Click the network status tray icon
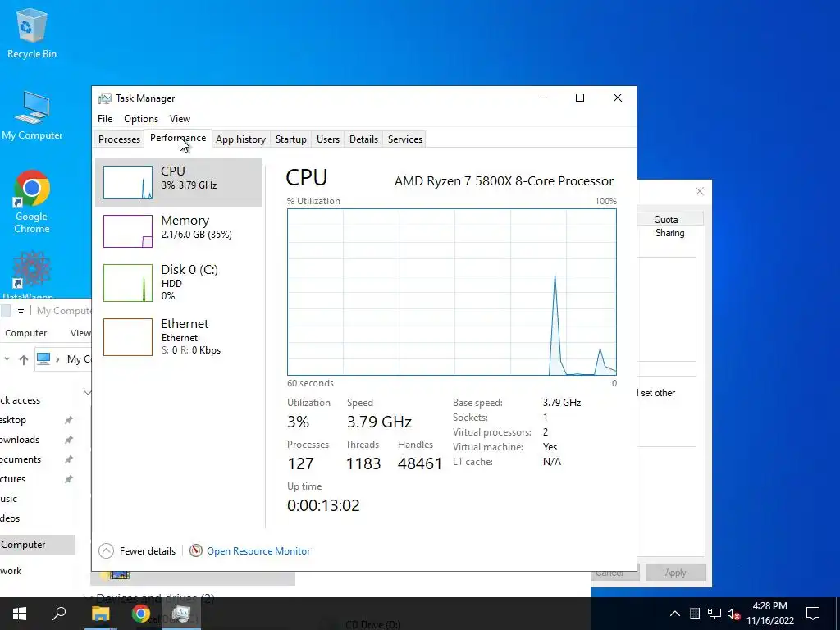840x630 pixels. tap(714, 614)
